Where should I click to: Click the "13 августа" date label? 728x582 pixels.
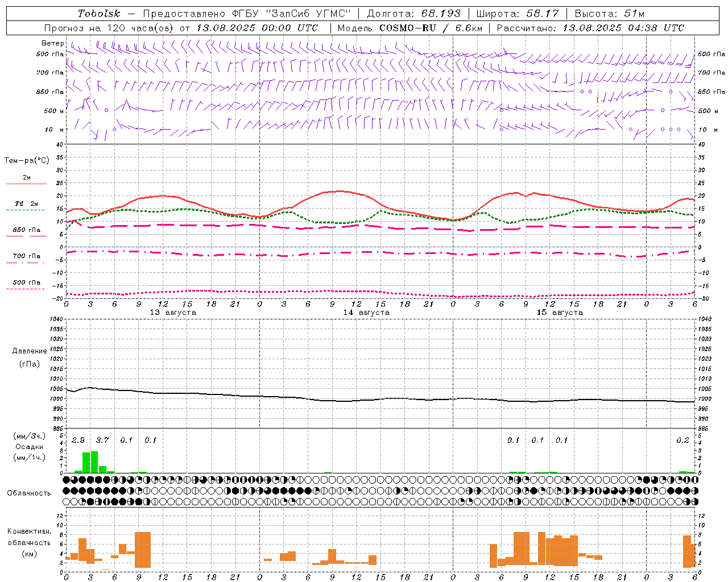[x=173, y=313]
